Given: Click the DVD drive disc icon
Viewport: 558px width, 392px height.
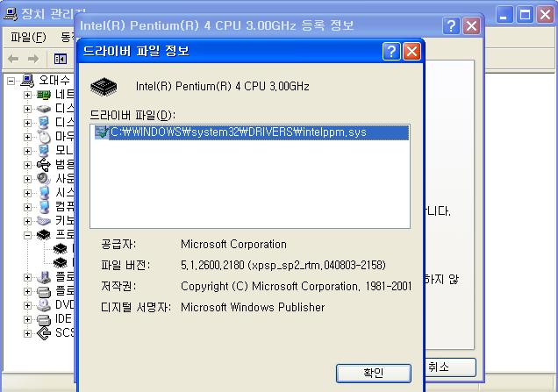Looking at the screenshot, I should tap(44, 305).
